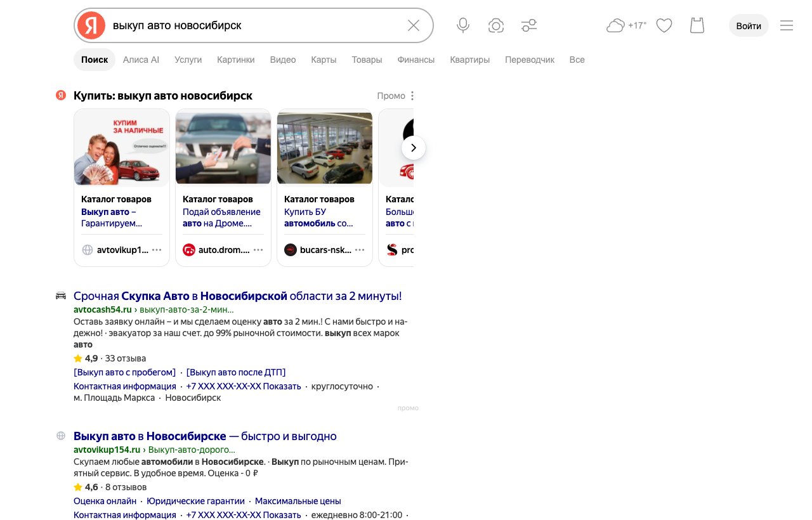This screenshot has width=812, height=520.
Task: Select the Поиск tab
Action: (x=95, y=60)
